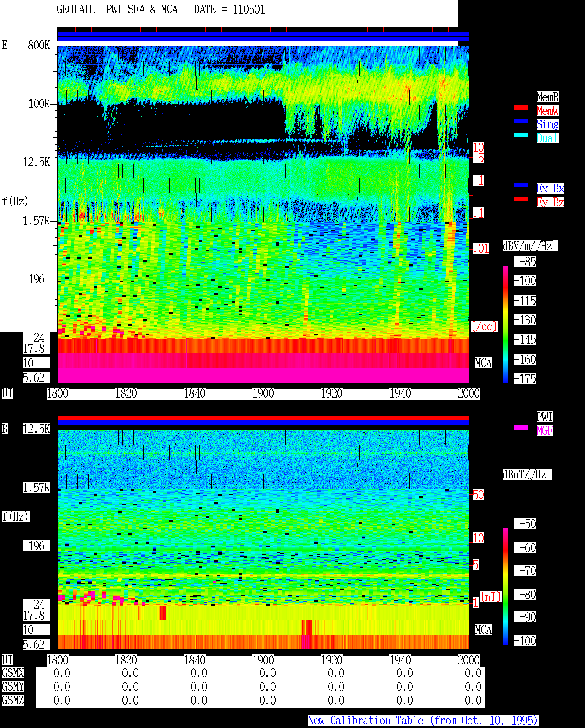This screenshot has width=585, height=728.
Task: Click the dBnT/√Hz color scale bar
Action: click(x=505, y=586)
